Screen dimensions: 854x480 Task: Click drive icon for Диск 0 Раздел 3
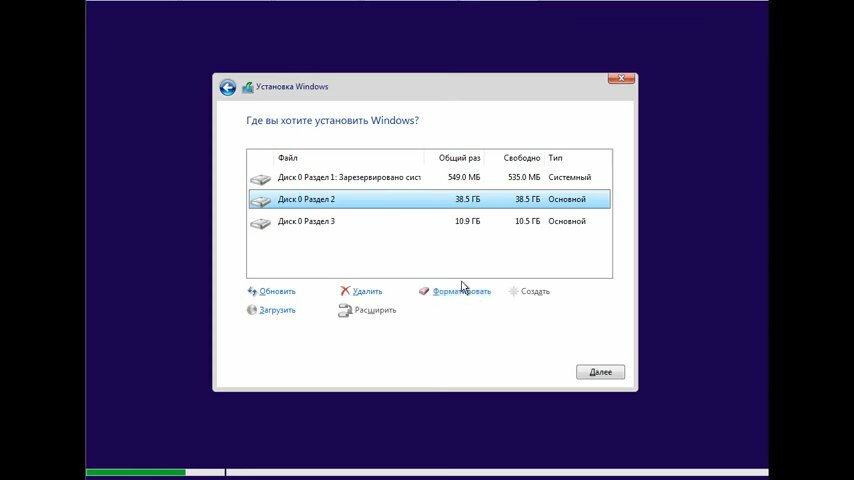tap(260, 223)
